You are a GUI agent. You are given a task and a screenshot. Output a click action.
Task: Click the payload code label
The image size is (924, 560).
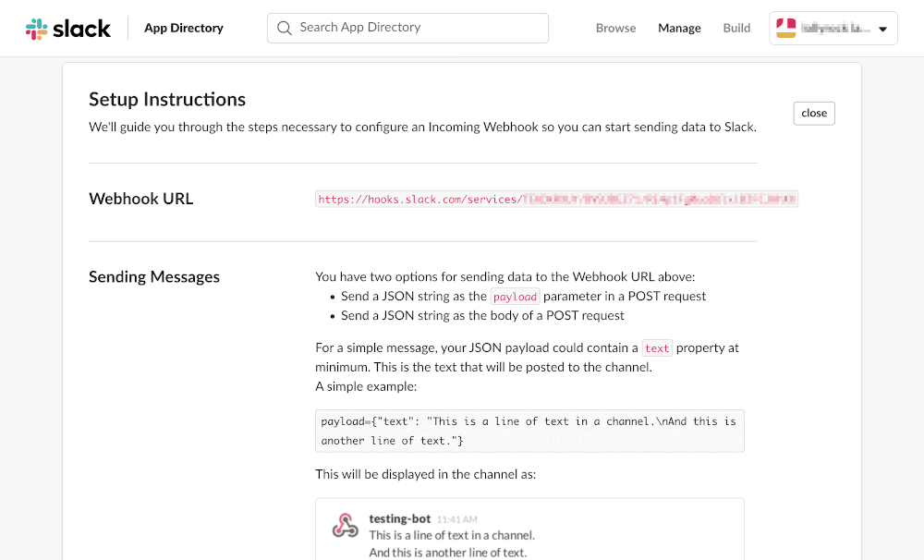tap(515, 296)
